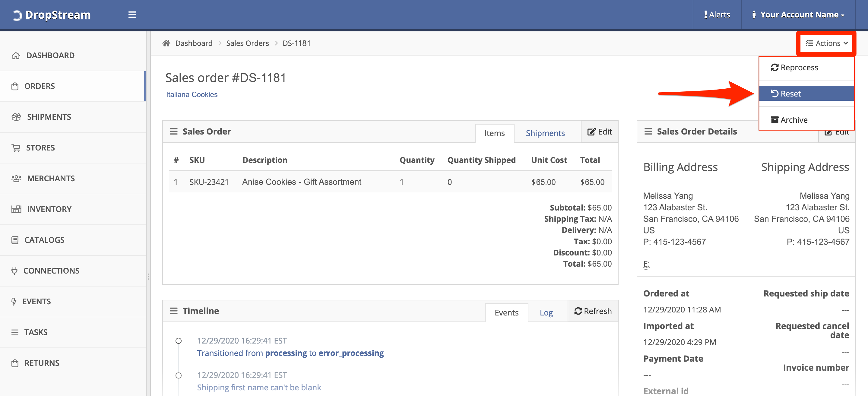Click sidebar resize handle

point(148,276)
